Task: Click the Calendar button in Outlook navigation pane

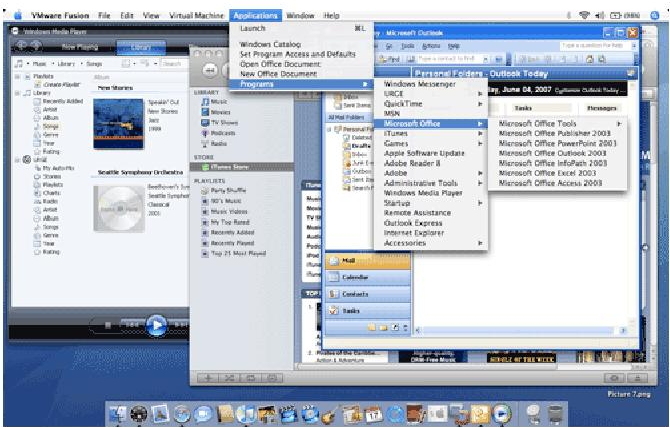Action: (368, 277)
